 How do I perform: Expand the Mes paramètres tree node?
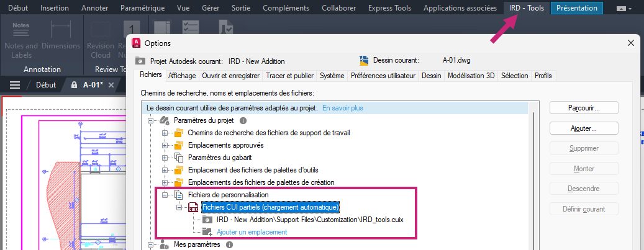tap(150, 245)
